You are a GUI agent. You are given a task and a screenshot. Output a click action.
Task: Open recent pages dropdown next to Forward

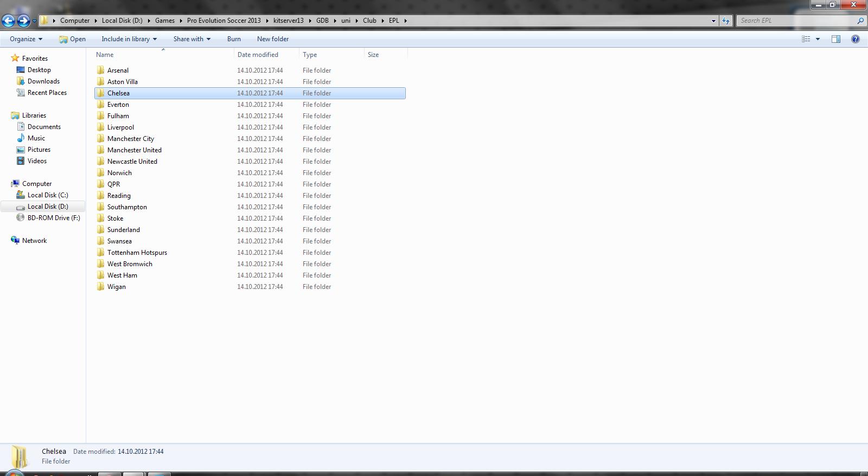(35, 21)
